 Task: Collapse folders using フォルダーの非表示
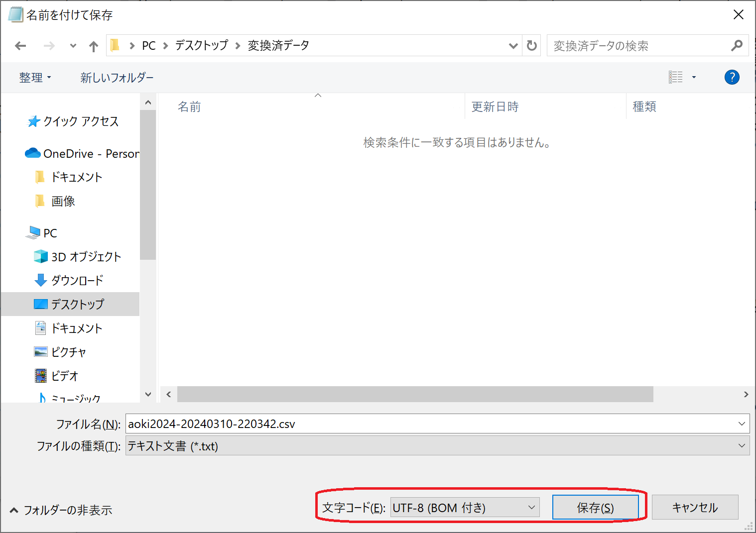(60, 510)
